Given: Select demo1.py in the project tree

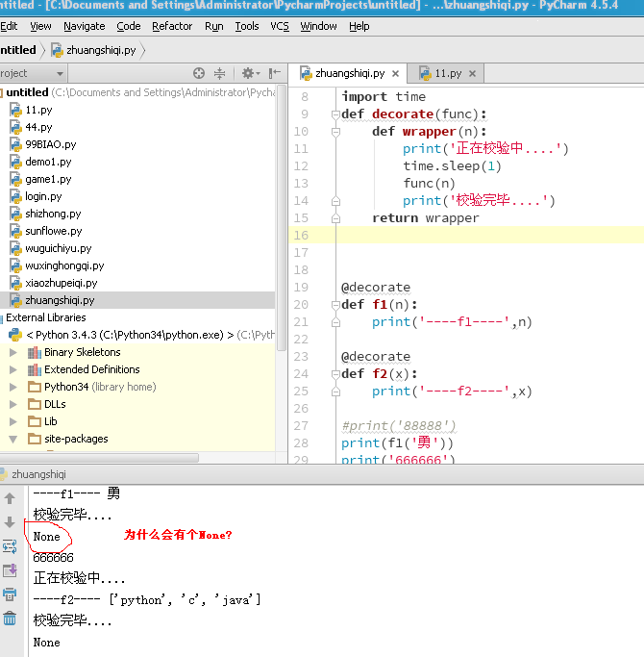Looking at the screenshot, I should (x=48, y=162).
